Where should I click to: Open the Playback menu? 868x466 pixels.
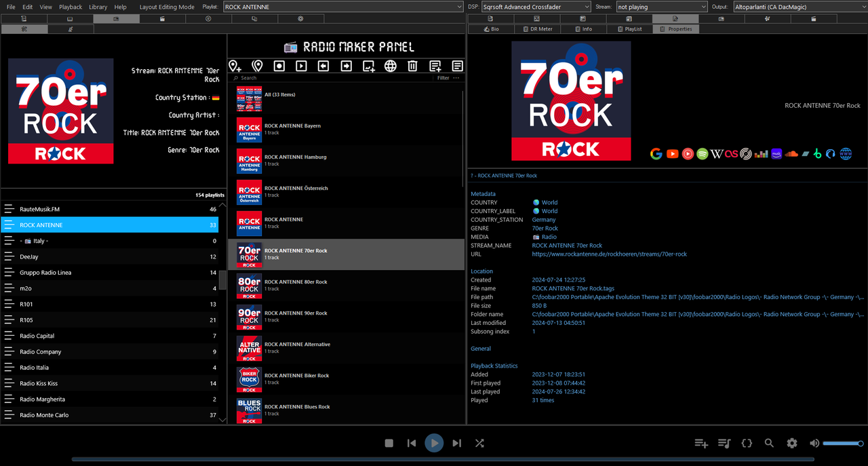tap(71, 7)
